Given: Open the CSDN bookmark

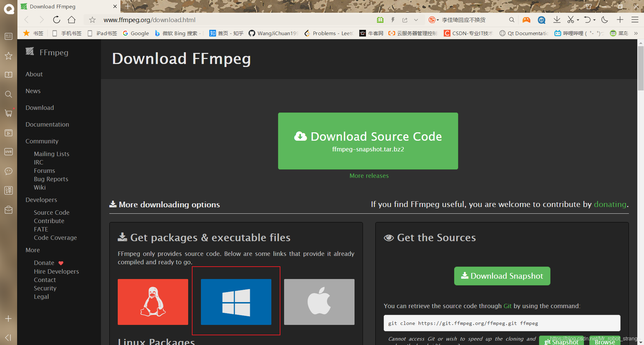Looking at the screenshot, I should tap(469, 33).
